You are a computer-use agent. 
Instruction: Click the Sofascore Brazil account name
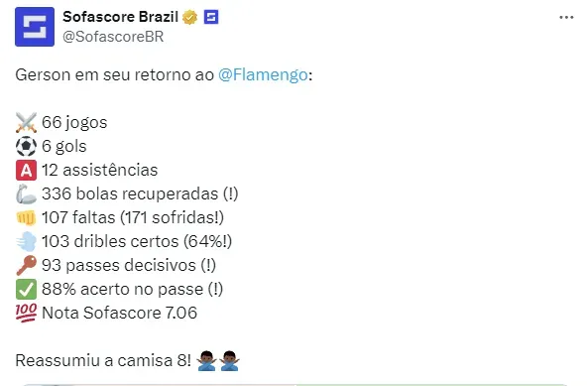tap(120, 17)
